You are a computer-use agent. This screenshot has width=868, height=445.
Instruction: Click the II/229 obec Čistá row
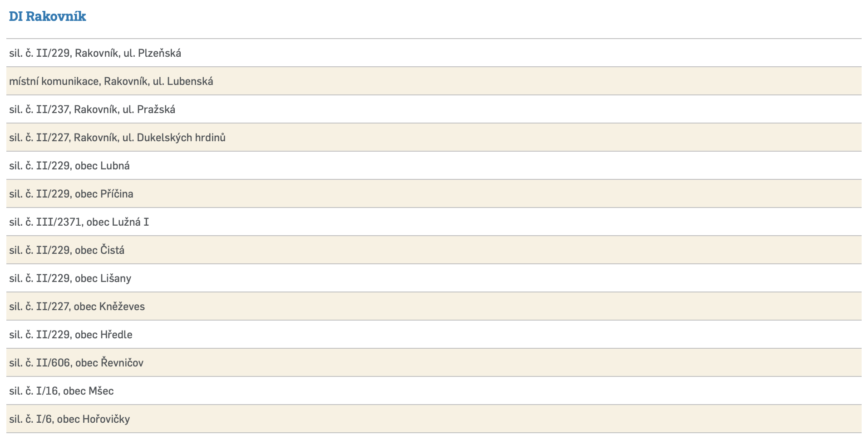(67, 250)
